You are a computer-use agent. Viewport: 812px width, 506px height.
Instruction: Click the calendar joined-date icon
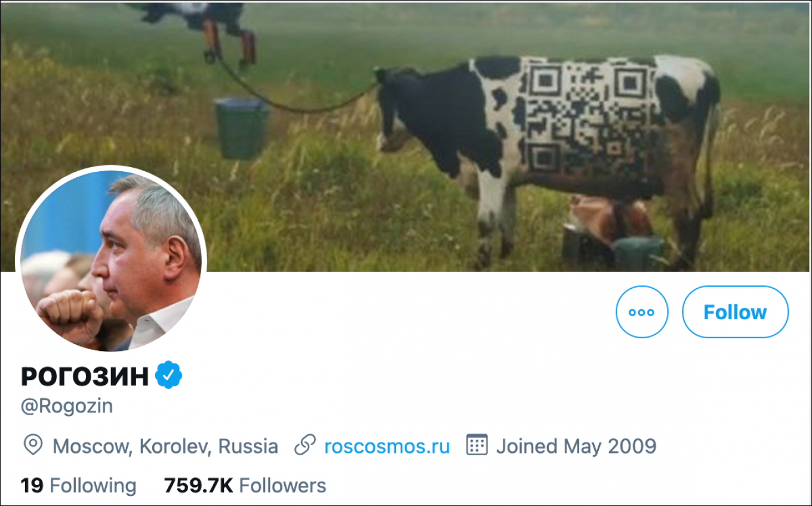click(477, 445)
